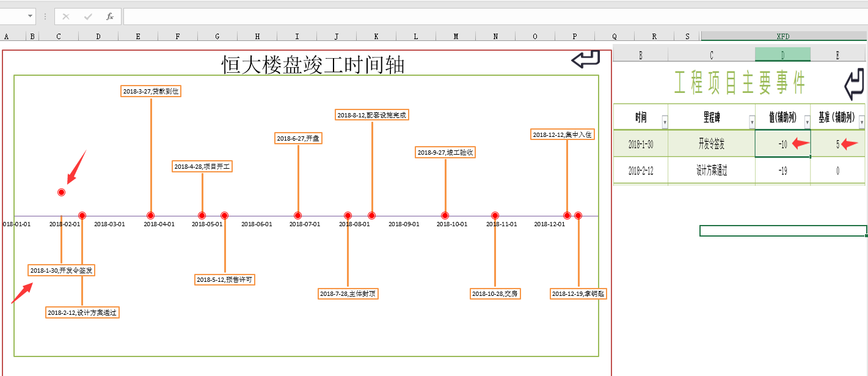Viewport: 868px width, 376px height.
Task: Click the 工程项目主要事件 title text
Action: coord(740,83)
